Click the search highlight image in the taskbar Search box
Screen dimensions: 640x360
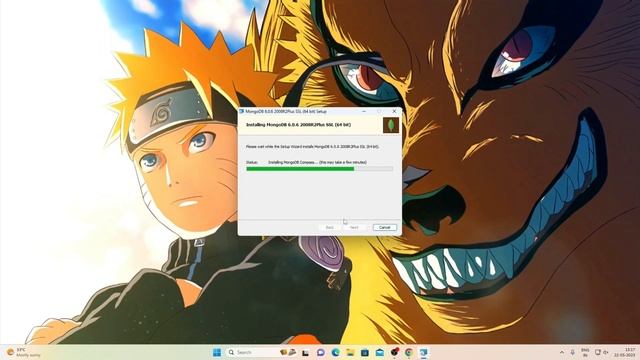click(288, 352)
